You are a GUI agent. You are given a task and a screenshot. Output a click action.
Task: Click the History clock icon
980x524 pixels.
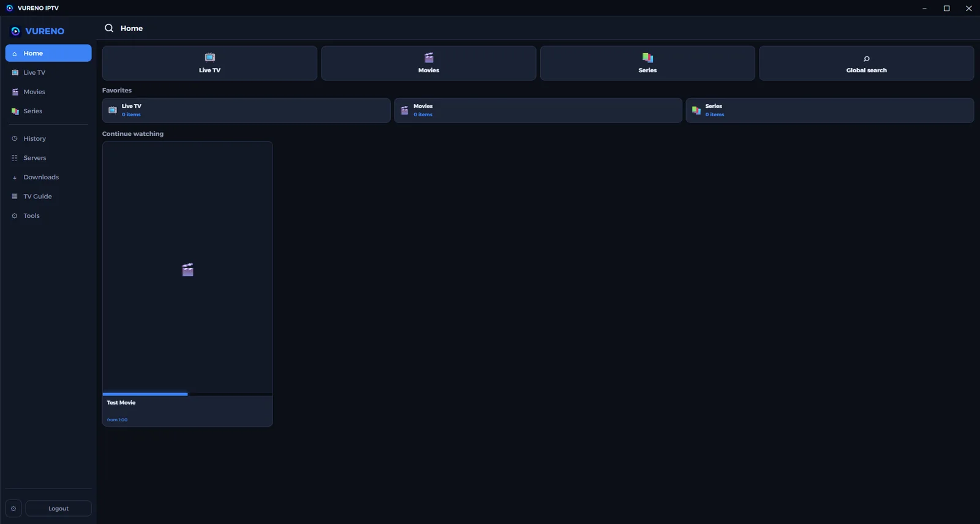[15, 138]
